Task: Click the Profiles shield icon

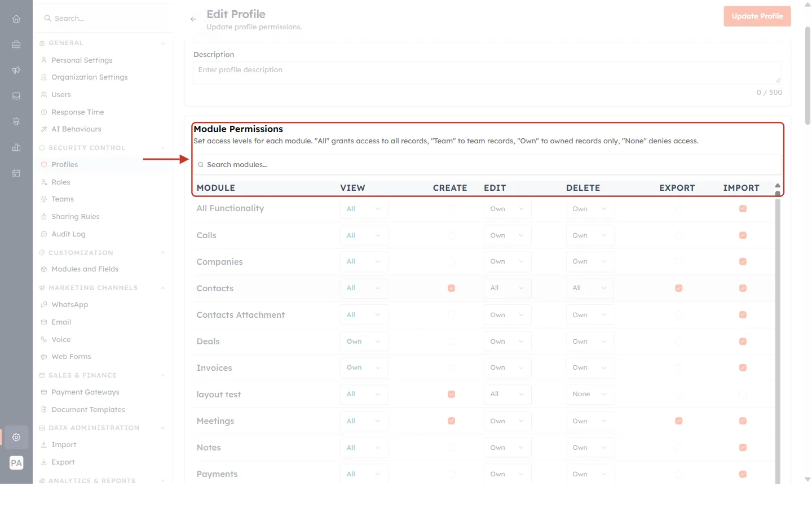Action: [44, 165]
